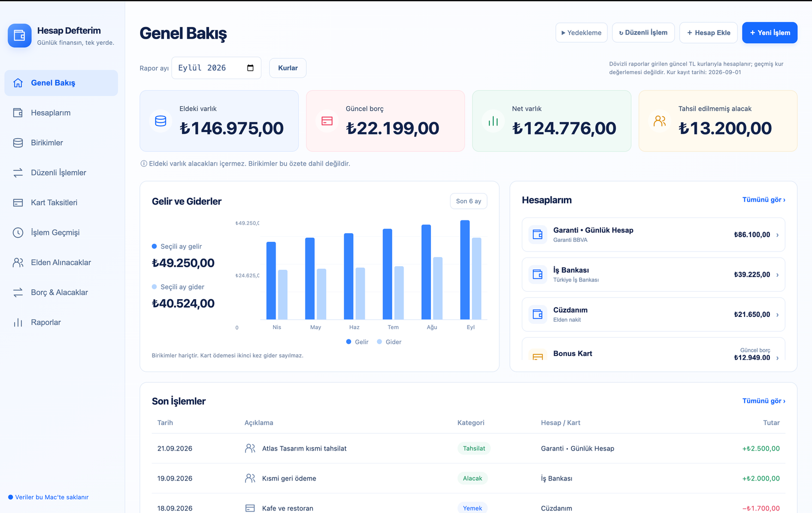Click the Kurlar button
812x513 pixels.
(288, 68)
